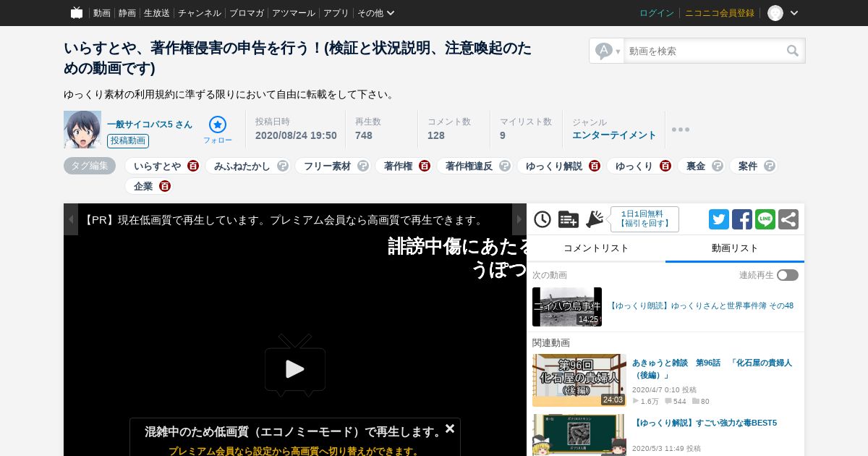868x456 pixels.
Task: Open the 化石屋の貴婦人 video thumbnail
Action: (x=579, y=380)
